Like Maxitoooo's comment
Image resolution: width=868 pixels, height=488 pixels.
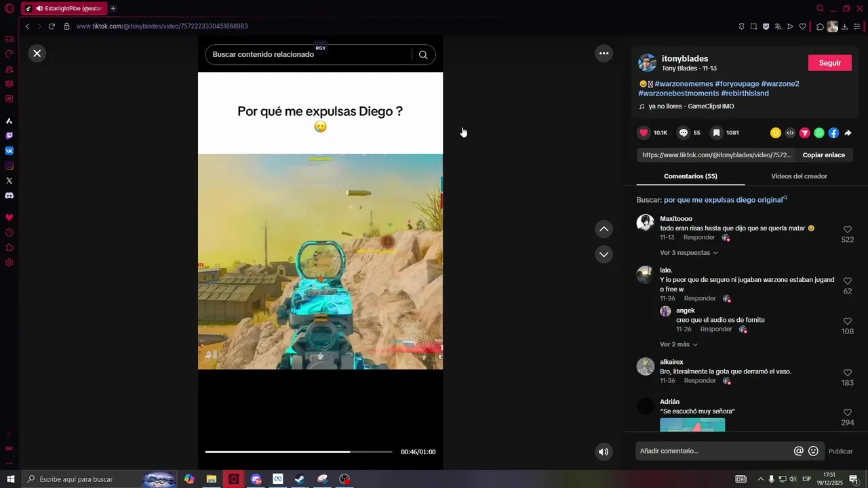click(847, 230)
